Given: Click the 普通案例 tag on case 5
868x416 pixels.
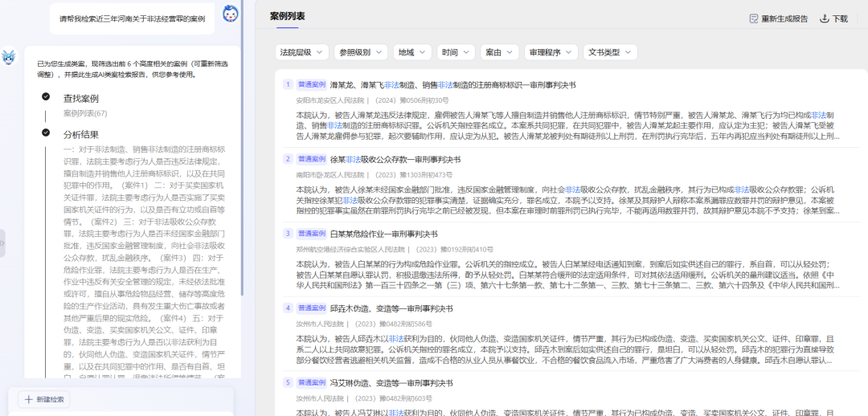Looking at the screenshot, I should click(312, 383).
